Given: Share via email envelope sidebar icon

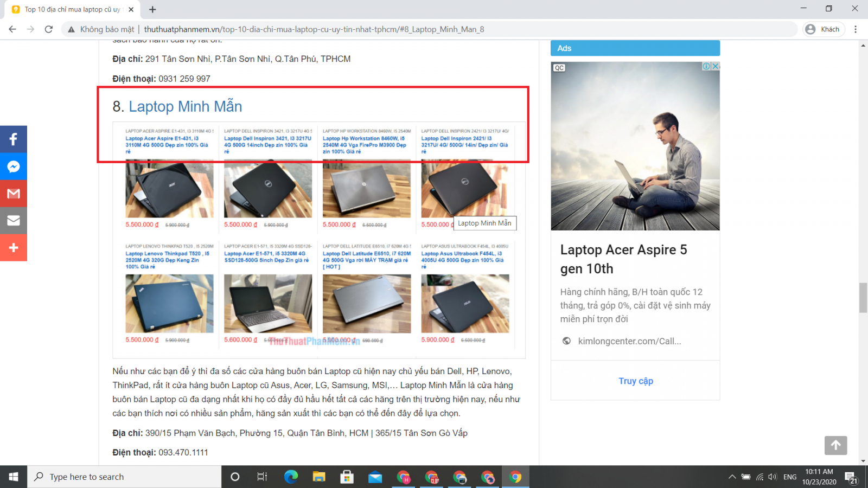Looking at the screenshot, I should pos(14,221).
